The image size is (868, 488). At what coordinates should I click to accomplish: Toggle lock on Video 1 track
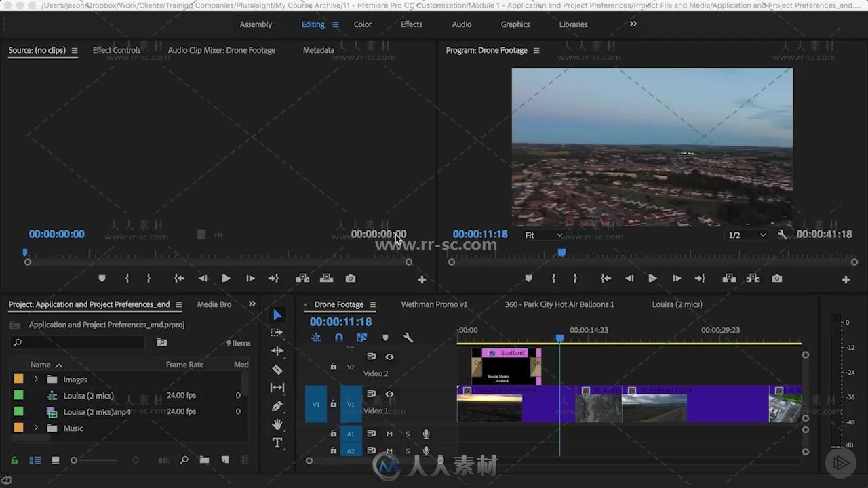tap(333, 404)
